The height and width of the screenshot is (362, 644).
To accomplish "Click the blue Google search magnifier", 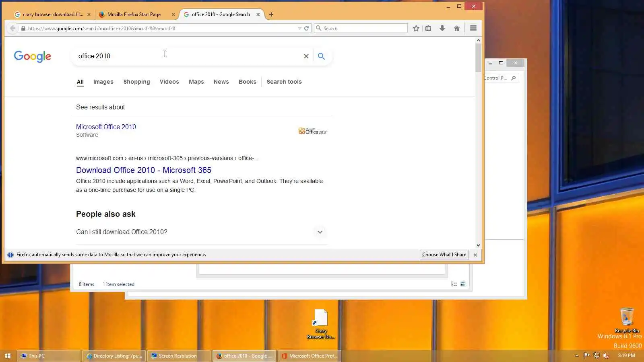I will [321, 56].
